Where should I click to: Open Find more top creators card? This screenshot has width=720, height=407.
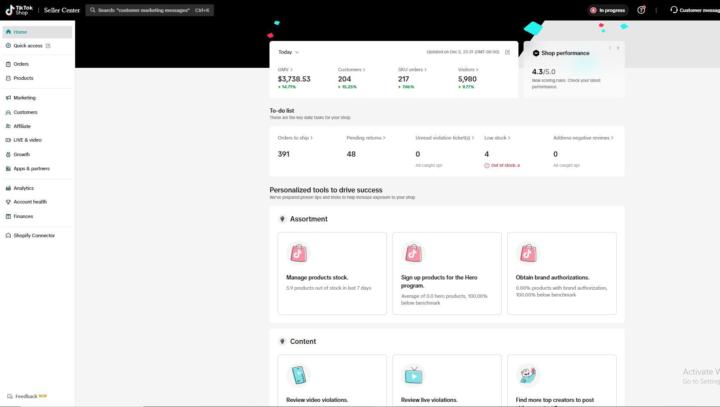click(562, 380)
